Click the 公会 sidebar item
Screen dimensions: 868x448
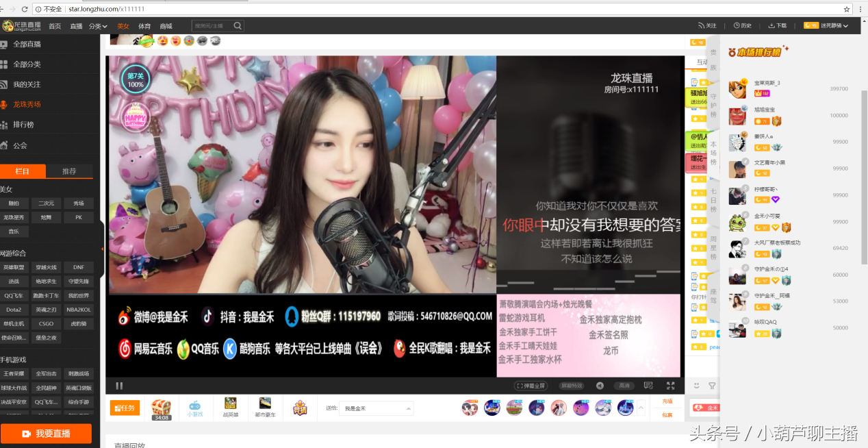20,145
